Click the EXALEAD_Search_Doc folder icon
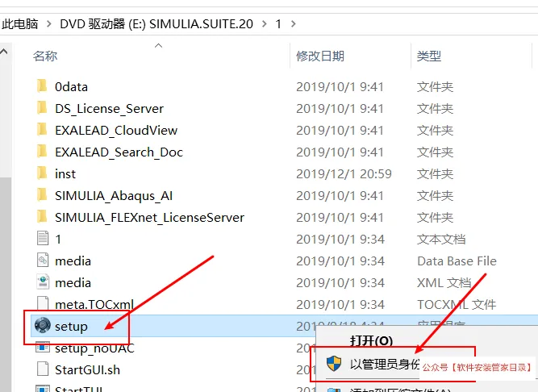538x392 pixels. pyautogui.click(x=42, y=152)
